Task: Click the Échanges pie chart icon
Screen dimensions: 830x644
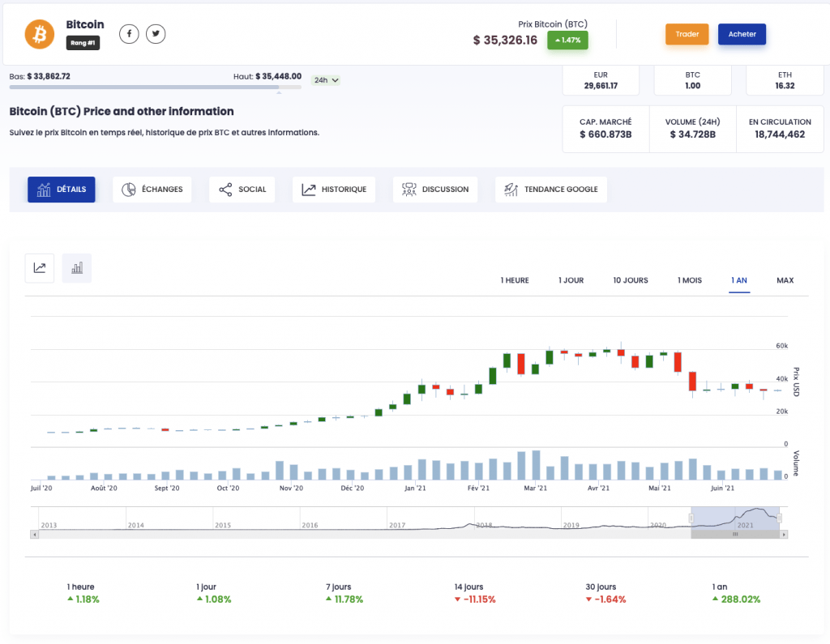Action: click(129, 190)
